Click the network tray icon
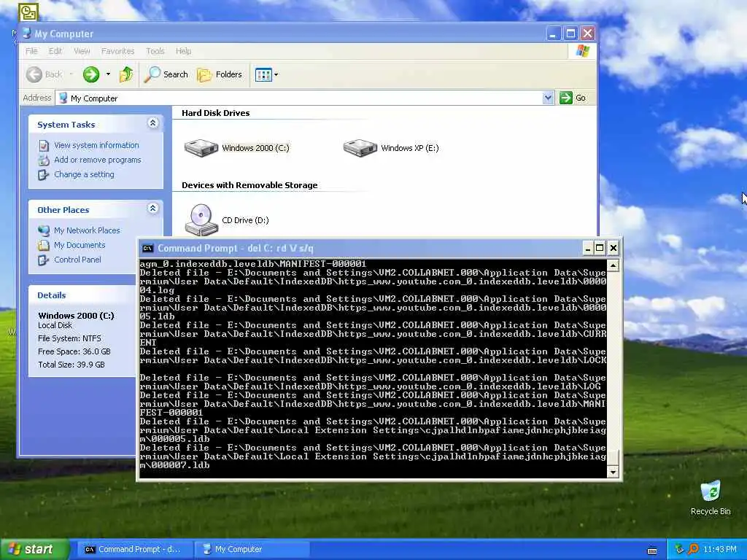Image resolution: width=747 pixels, height=560 pixels. coord(679,549)
